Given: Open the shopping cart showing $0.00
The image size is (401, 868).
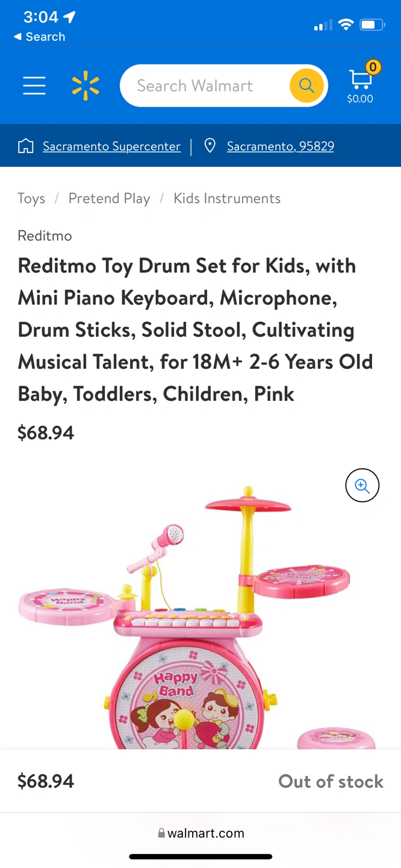Looking at the screenshot, I should [360, 86].
